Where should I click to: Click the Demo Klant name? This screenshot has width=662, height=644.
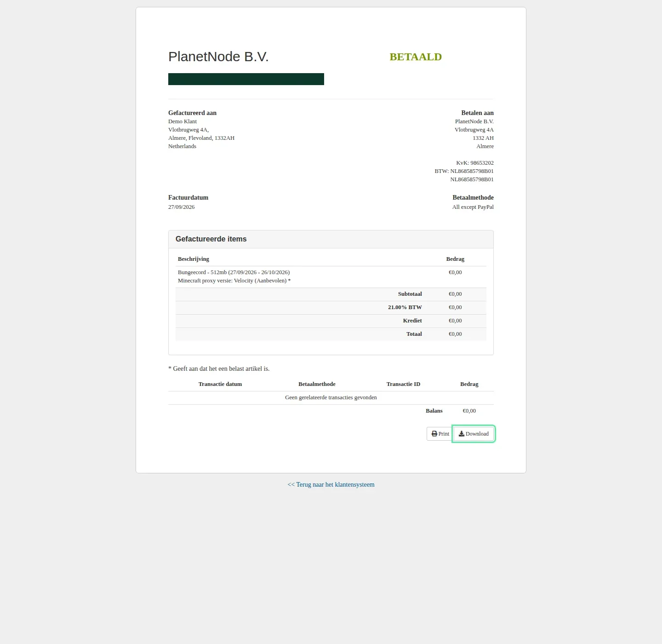[x=183, y=121]
